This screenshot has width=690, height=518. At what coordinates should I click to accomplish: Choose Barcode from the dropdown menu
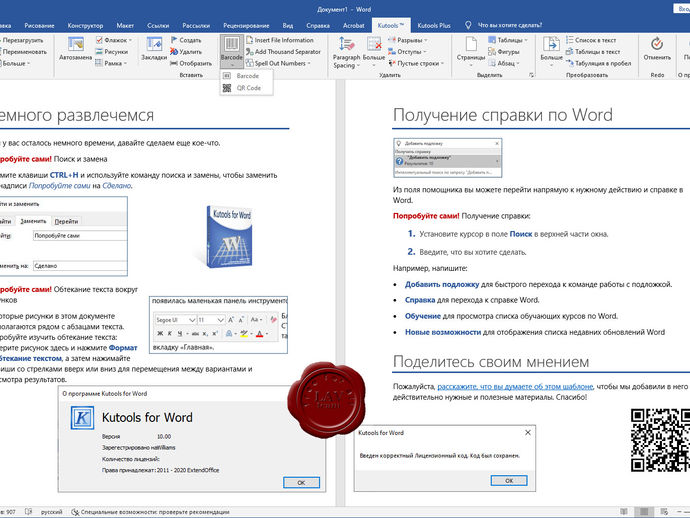247,76
